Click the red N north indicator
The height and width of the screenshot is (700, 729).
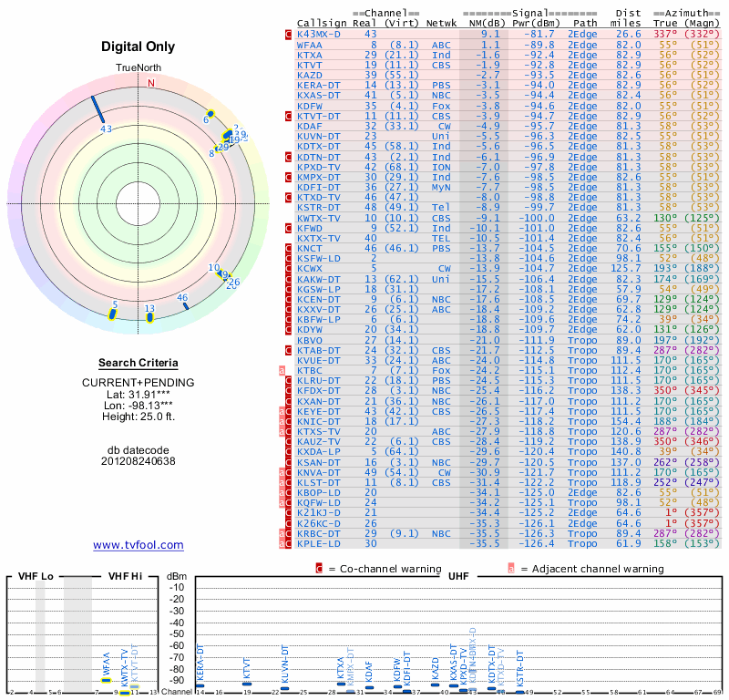point(150,83)
